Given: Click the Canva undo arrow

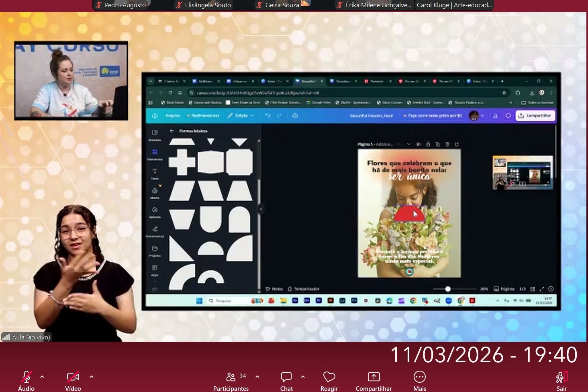Looking at the screenshot, I should pos(268,116).
